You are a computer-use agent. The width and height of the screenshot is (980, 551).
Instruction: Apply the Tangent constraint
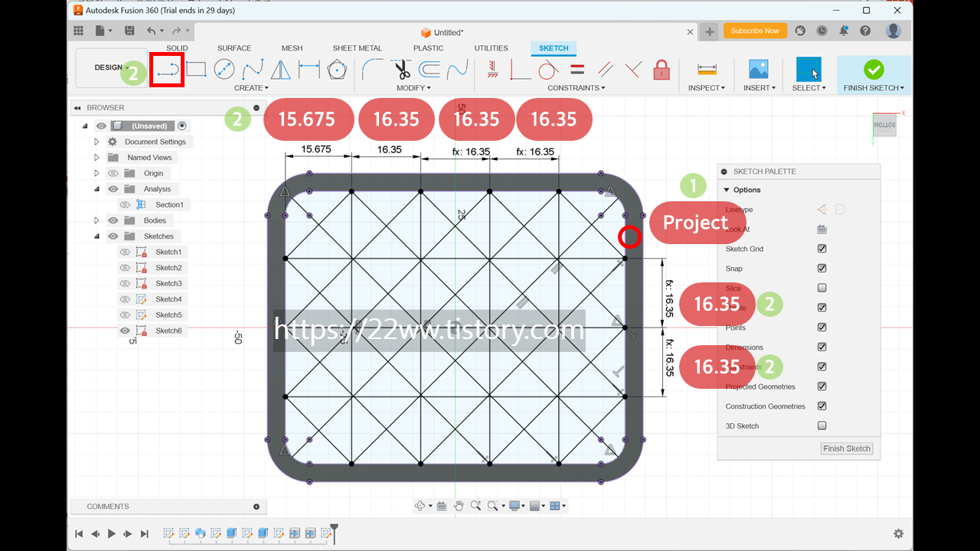pyautogui.click(x=548, y=70)
